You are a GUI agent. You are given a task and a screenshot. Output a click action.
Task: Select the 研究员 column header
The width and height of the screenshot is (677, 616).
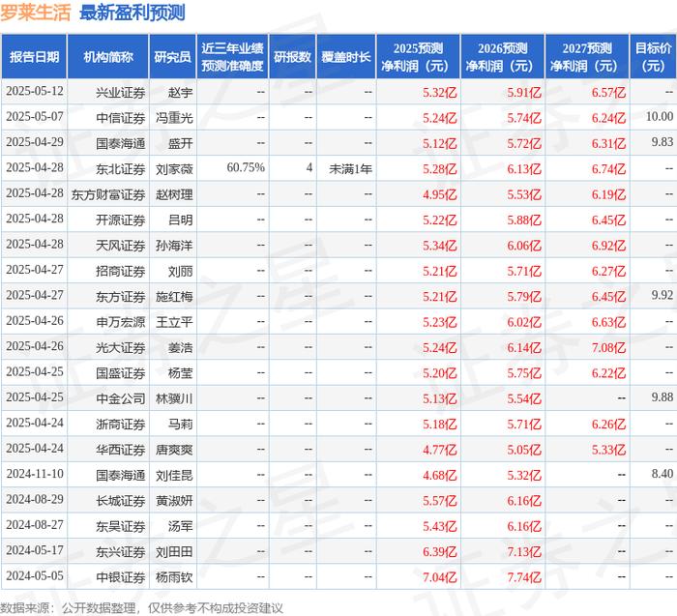pos(173,57)
